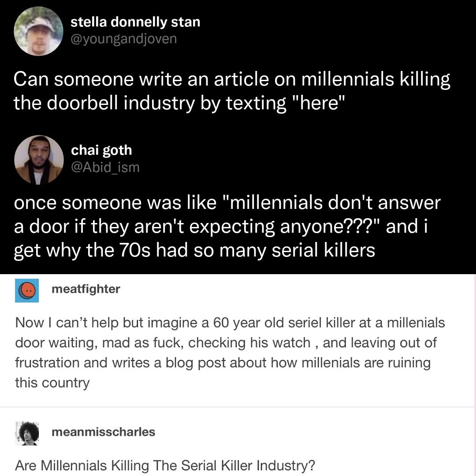Click meatfighter's blue avatar icon
The image size is (476, 476).
coord(27,290)
